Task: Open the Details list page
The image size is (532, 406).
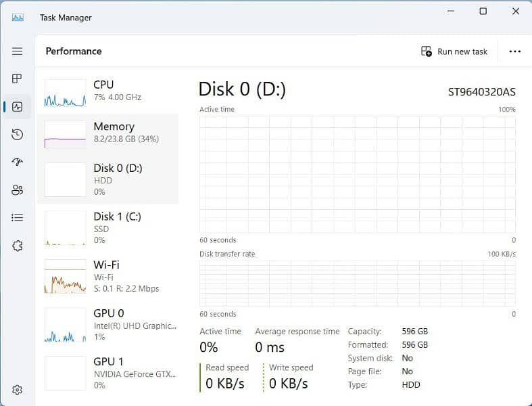Action: 18,218
